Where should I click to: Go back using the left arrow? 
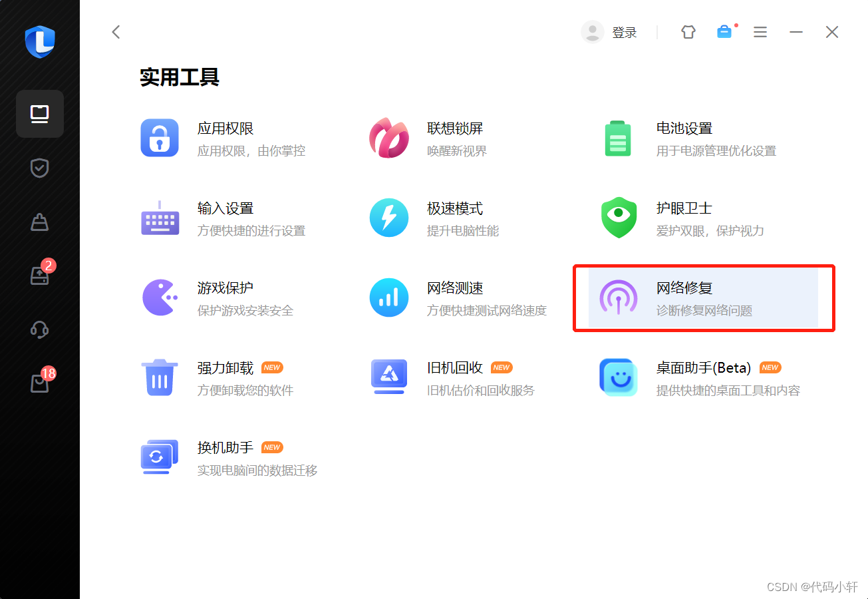116,32
